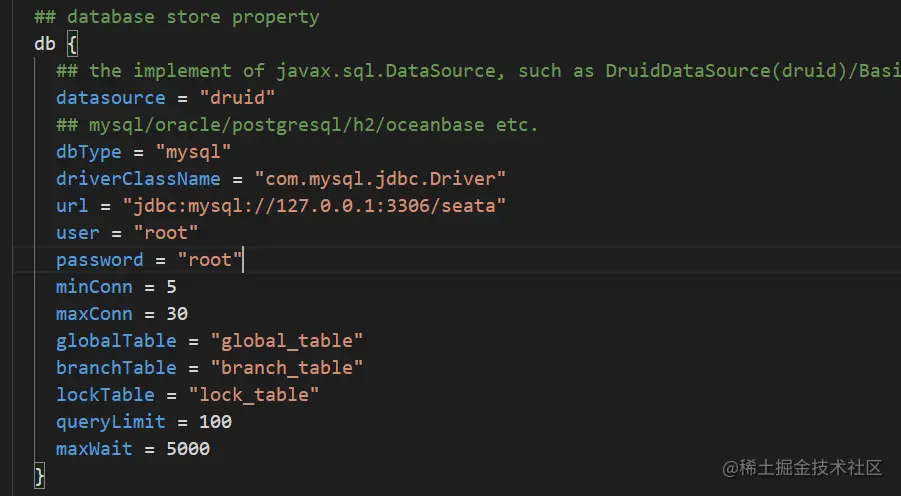Click the "dbType" property key
Image resolution: width=901 pixels, height=496 pixels.
click(88, 152)
